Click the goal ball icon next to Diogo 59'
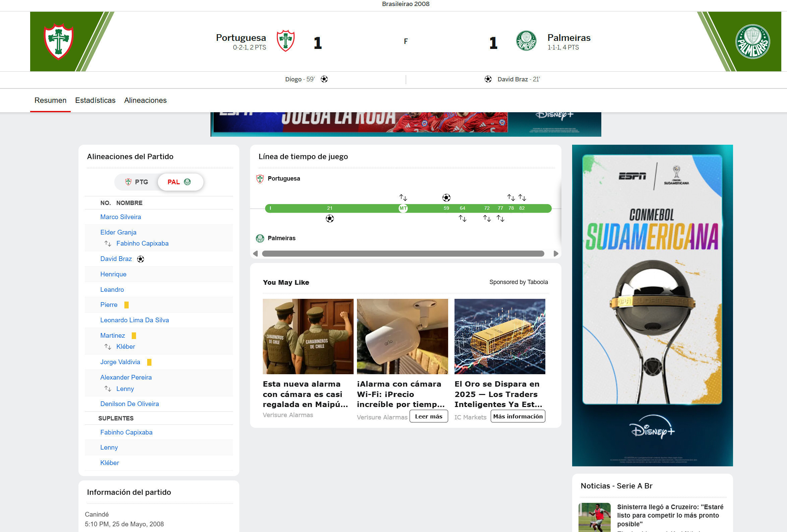Screen dimensions: 787x532 [324, 79]
